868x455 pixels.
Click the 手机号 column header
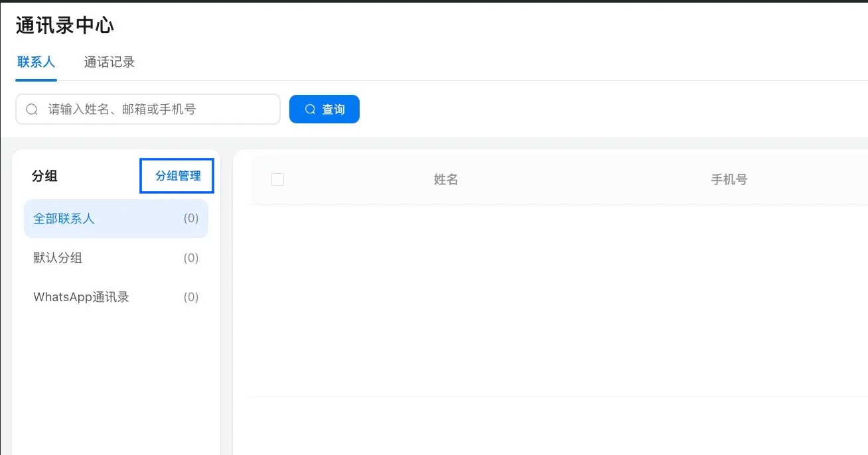[729, 179]
